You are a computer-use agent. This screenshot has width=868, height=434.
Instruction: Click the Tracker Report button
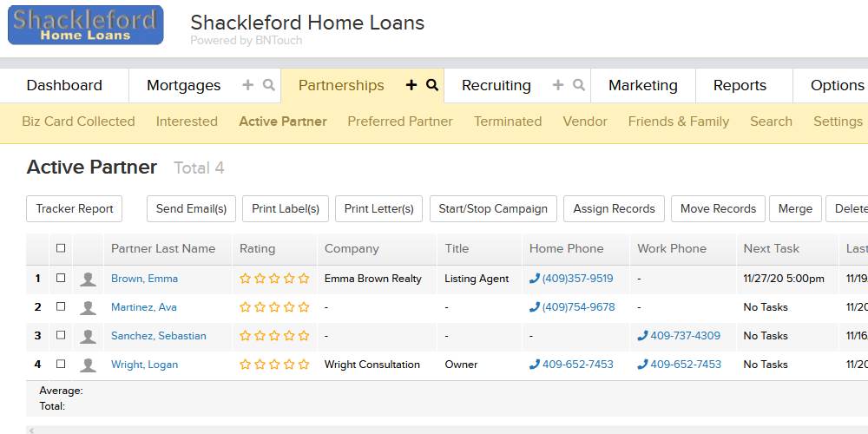pyautogui.click(x=74, y=208)
